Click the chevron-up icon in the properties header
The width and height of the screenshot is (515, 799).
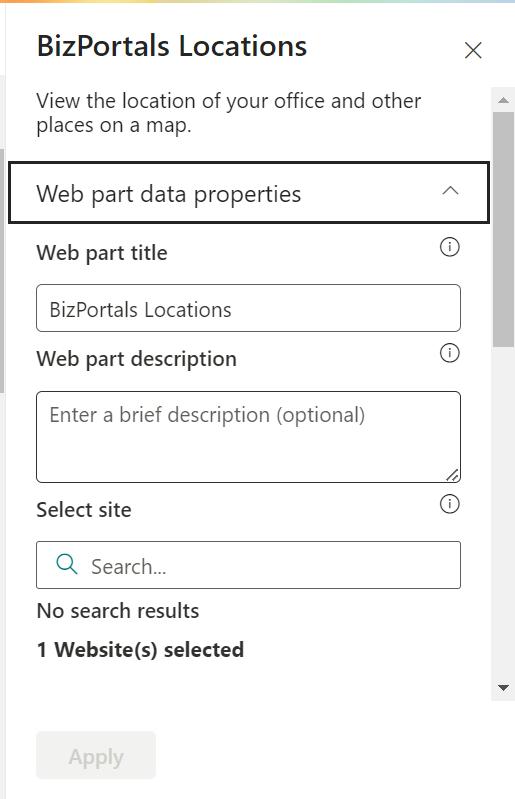450,191
